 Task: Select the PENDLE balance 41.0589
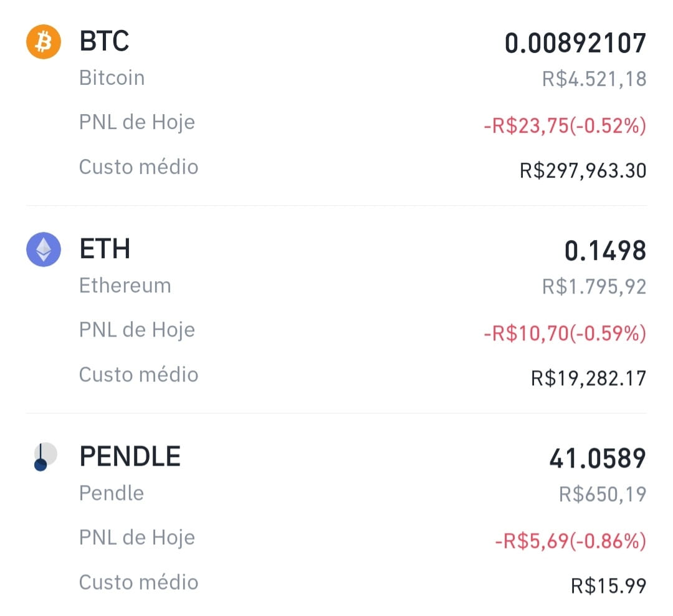click(x=598, y=458)
